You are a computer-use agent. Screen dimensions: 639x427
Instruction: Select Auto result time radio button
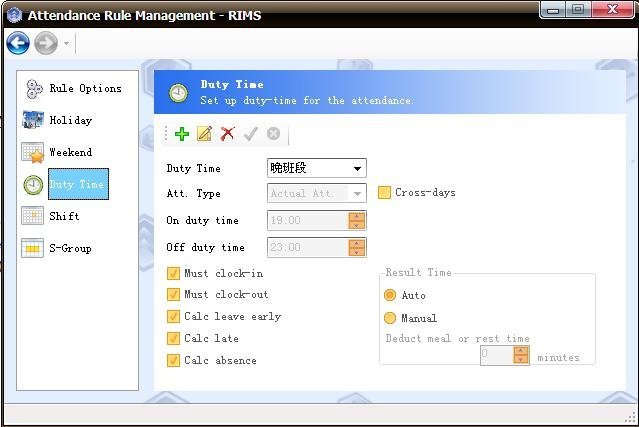(390, 295)
